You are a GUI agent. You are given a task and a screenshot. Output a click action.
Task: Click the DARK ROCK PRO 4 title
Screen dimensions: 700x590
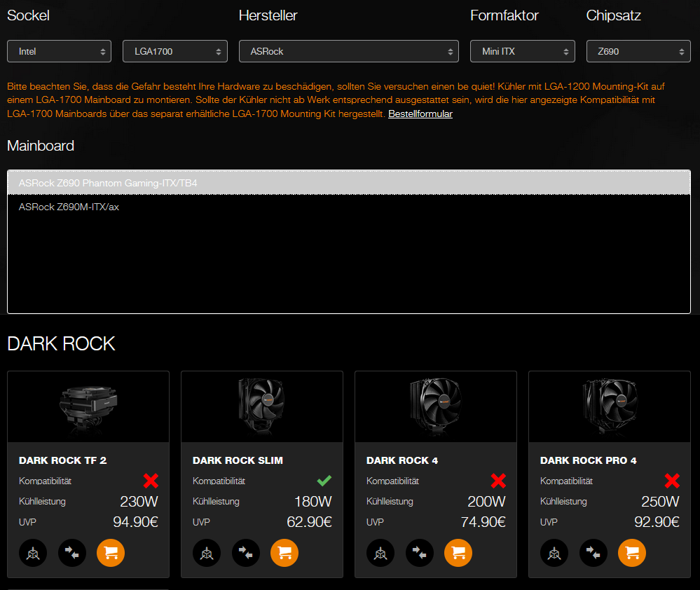point(588,460)
